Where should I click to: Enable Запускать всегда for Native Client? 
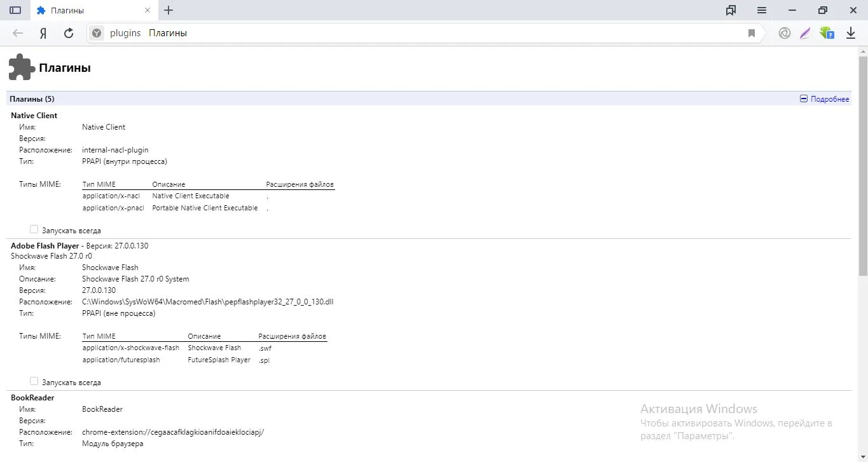(34, 229)
